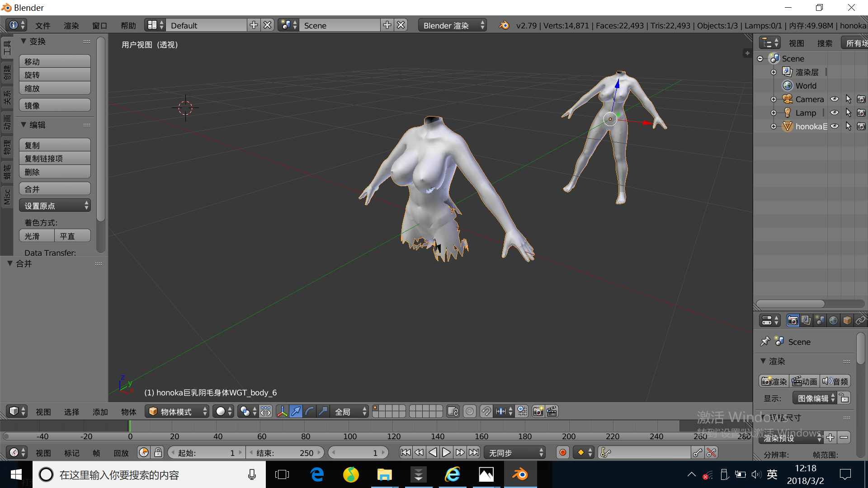868x488 pixels.
Task: Open the World properties tab icon
Action: point(833,320)
